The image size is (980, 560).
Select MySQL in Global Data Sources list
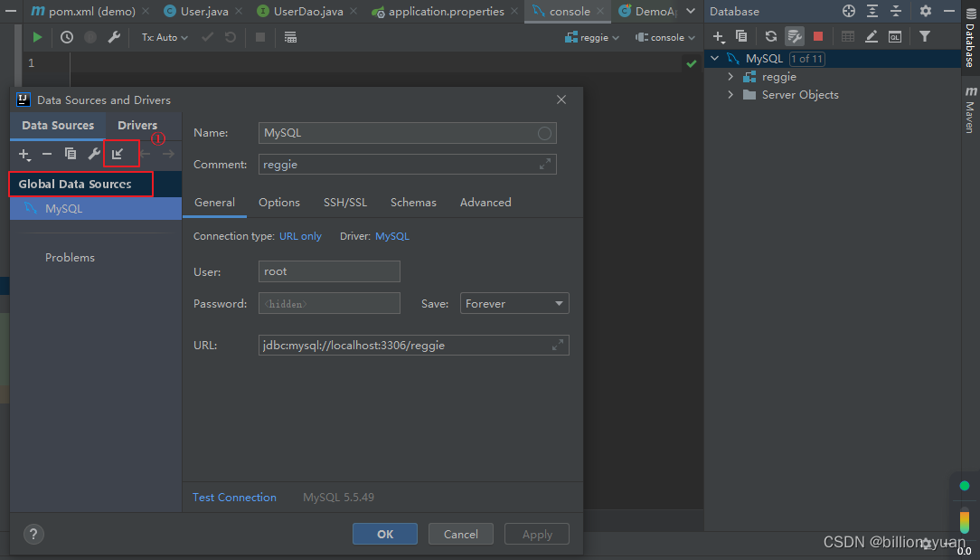click(x=96, y=208)
